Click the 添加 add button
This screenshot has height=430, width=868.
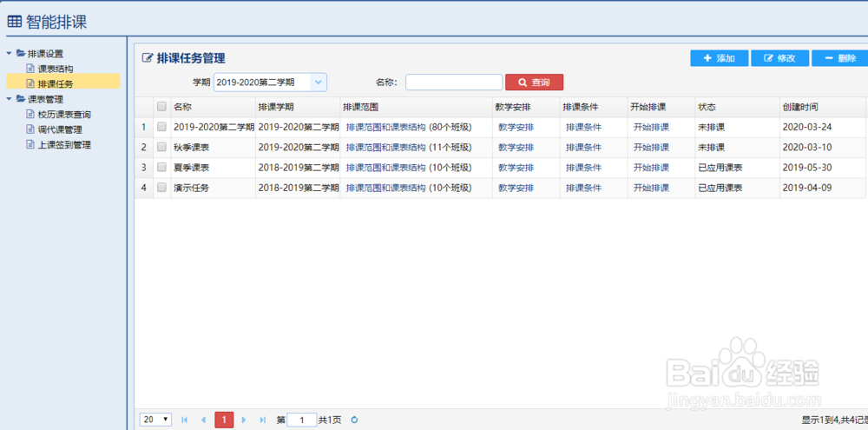tap(719, 58)
